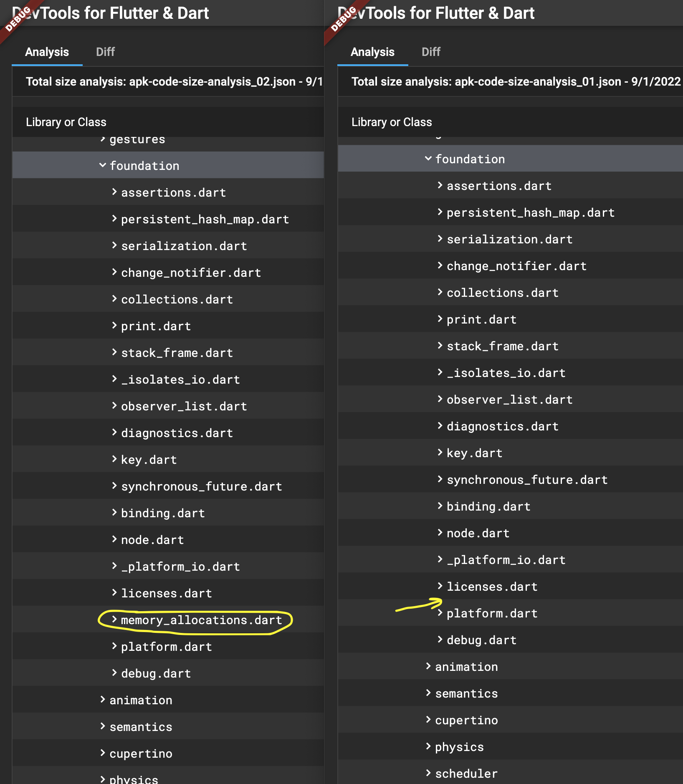
Task: Select platform.dart in right window
Action: 492,613
